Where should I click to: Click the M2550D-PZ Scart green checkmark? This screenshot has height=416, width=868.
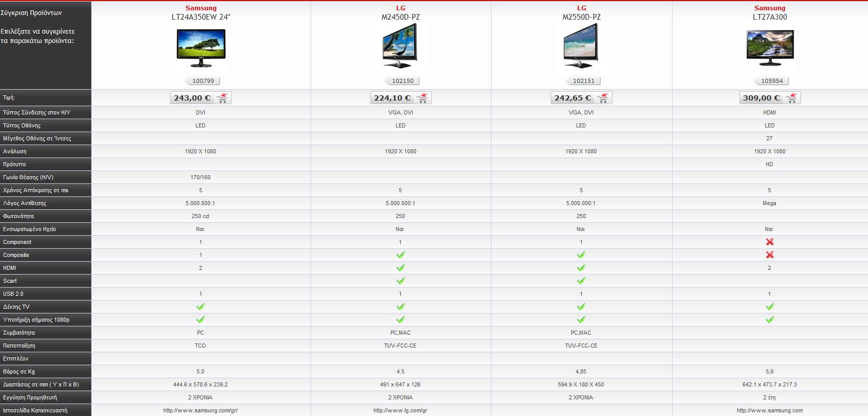coord(581,281)
